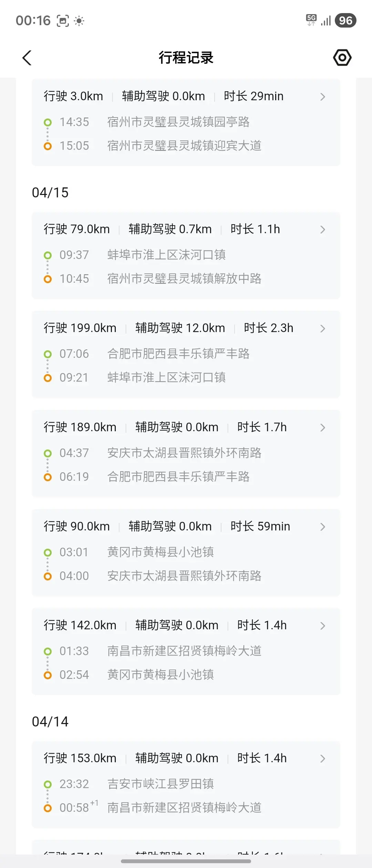The height and width of the screenshot is (868, 372).
Task: Tap destination 宿州市灵璧县灵城镇迎宾大道
Action: point(184,146)
